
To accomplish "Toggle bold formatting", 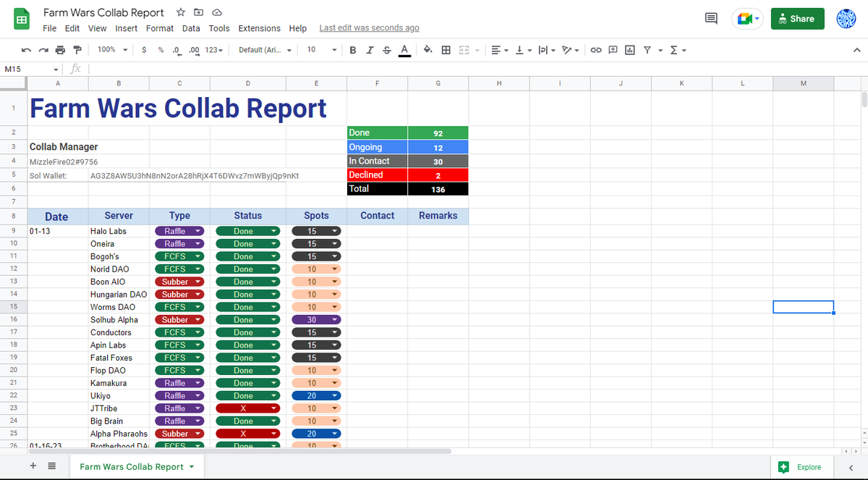I will point(353,50).
